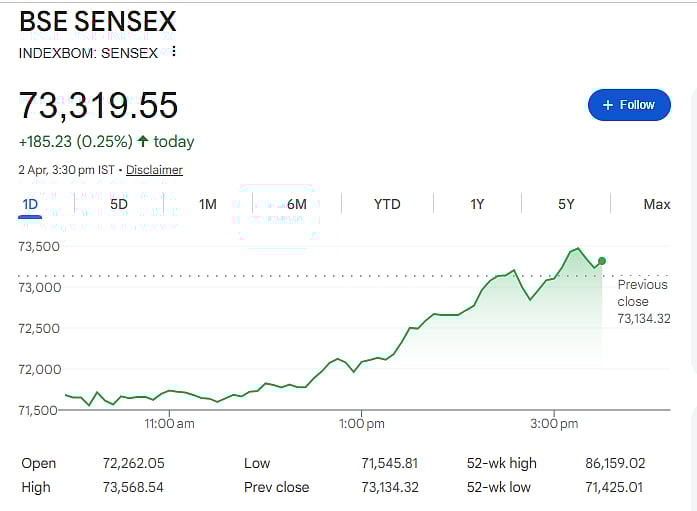Switch to the 1Y chart range
697x511 pixels.
[x=477, y=204]
